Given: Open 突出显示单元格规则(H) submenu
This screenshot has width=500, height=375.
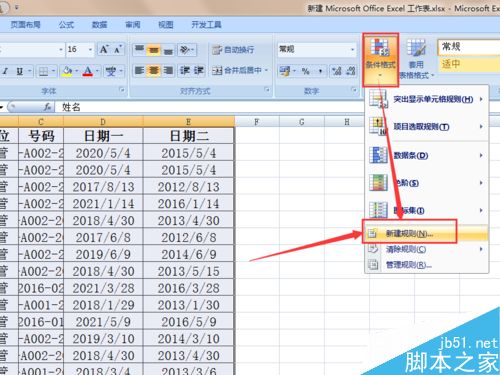Looking at the screenshot, I should [427, 99].
